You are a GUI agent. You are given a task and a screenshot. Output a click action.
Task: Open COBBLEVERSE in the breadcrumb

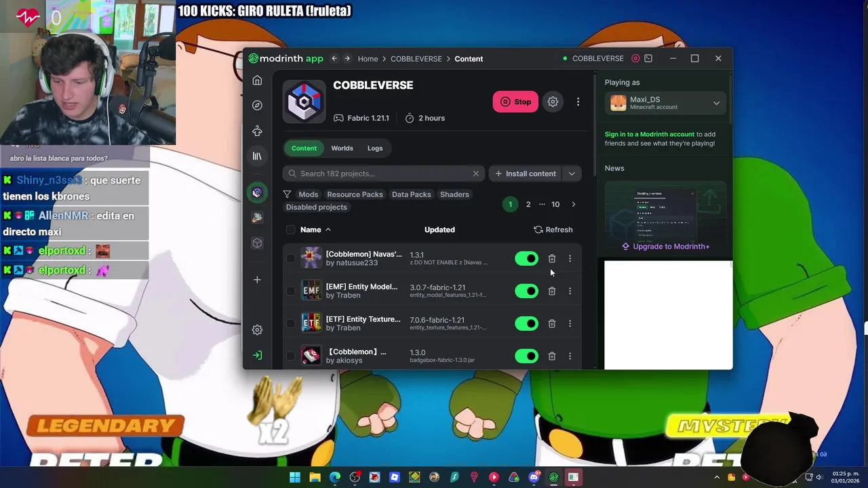click(x=416, y=59)
